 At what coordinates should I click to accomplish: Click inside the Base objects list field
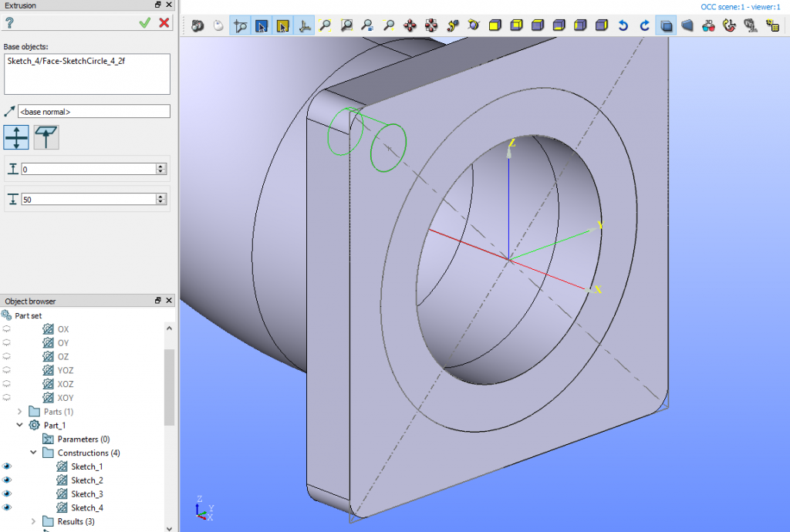click(86, 73)
